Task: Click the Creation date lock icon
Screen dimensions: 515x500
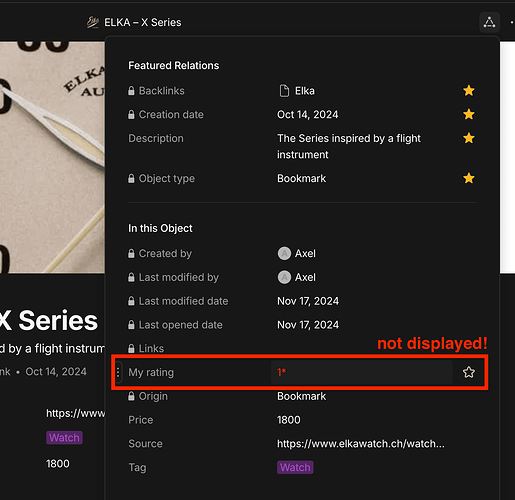Action: [131, 114]
